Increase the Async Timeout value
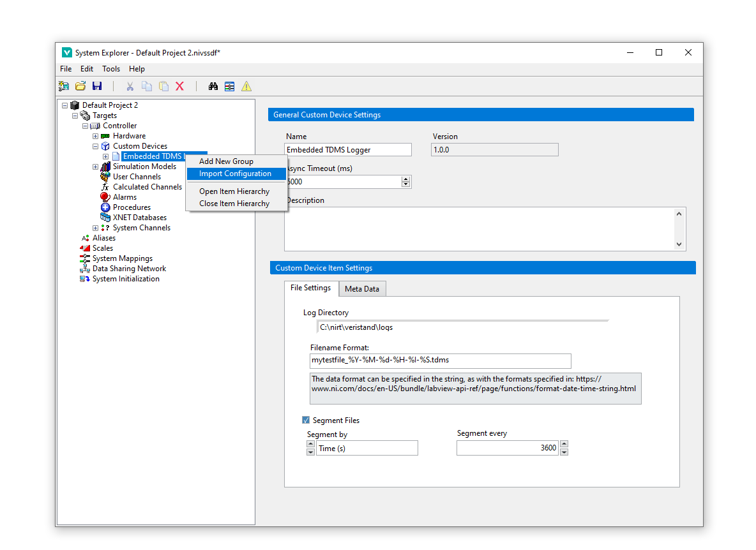The width and height of the screenshot is (756, 550). coord(405,179)
